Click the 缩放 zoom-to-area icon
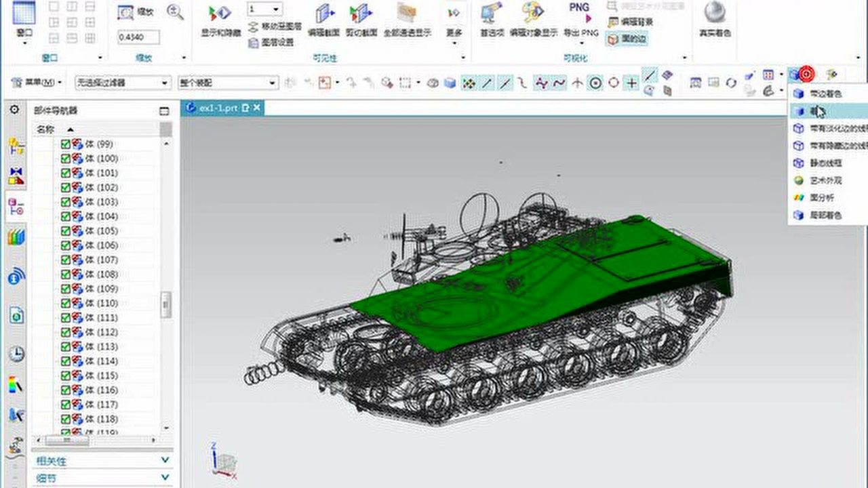This screenshot has width=868, height=488. pos(126,13)
